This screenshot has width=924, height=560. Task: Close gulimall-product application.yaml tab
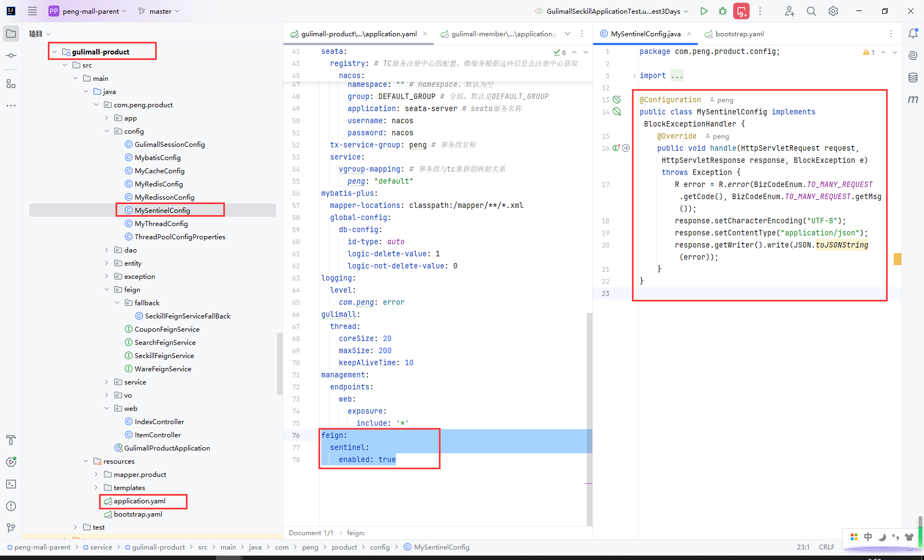[x=425, y=34]
